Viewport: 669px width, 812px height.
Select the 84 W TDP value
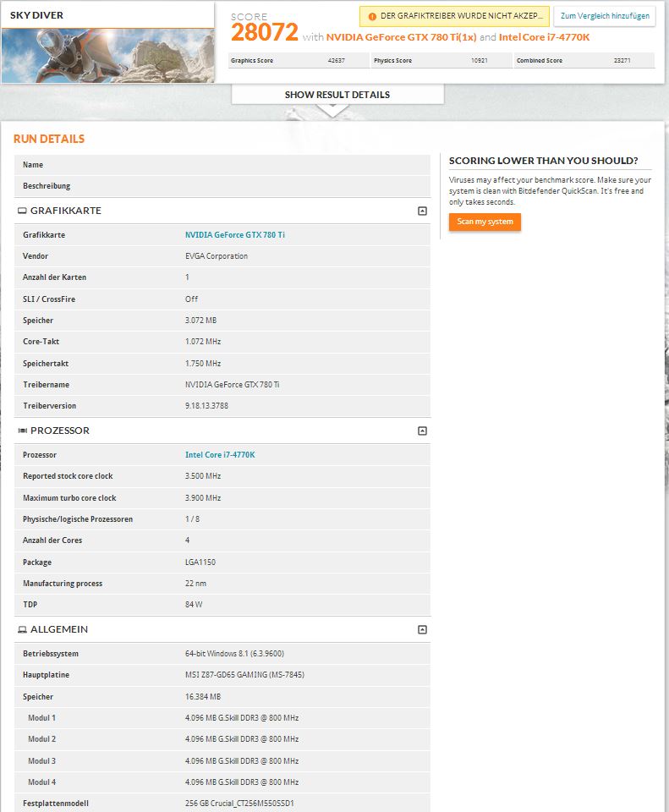[x=194, y=604]
